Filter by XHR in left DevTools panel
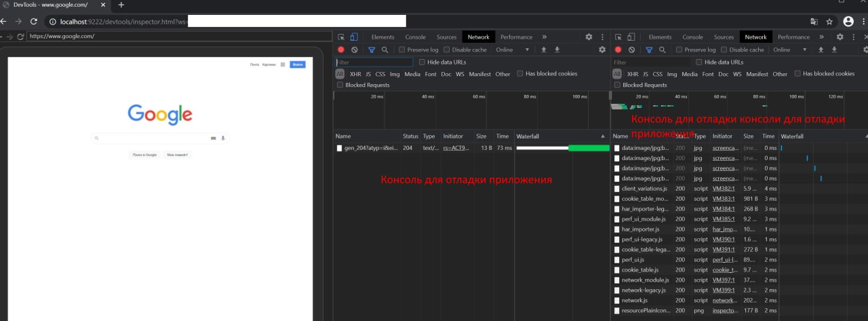868x321 pixels. [x=355, y=74]
